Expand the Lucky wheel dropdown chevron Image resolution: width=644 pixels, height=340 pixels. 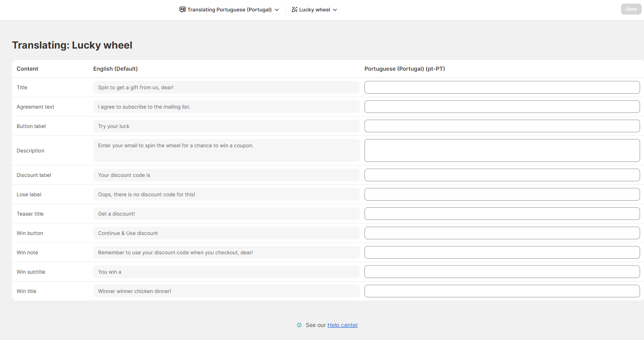coord(335,10)
